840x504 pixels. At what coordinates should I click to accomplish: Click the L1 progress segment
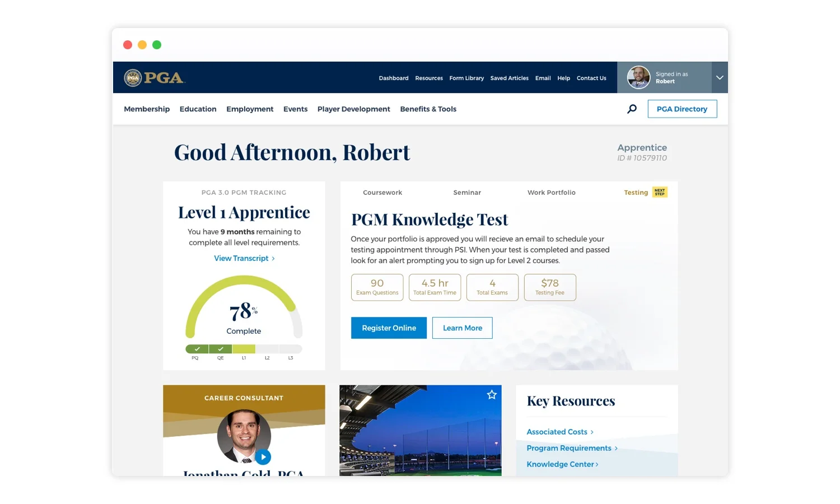point(244,349)
